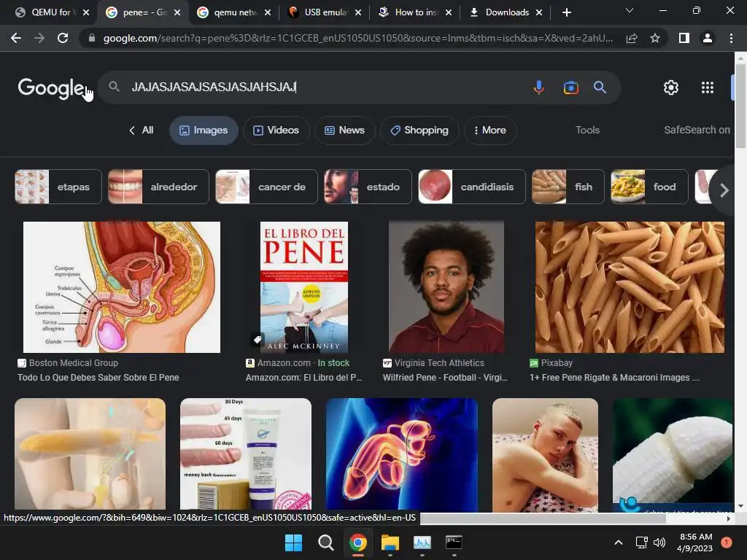747x560 pixels.
Task: Show more suggestion chips with arrow
Action: pyautogui.click(x=724, y=190)
